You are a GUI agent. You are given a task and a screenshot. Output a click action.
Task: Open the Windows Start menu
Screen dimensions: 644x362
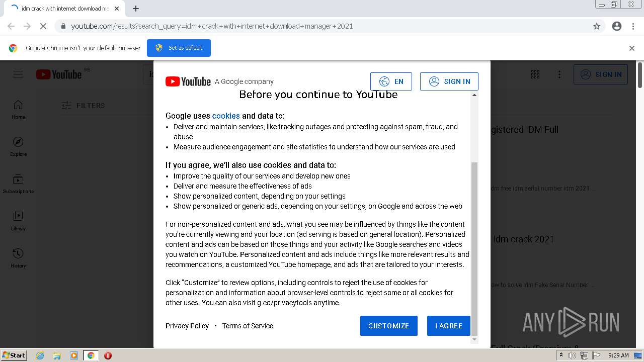14,355
